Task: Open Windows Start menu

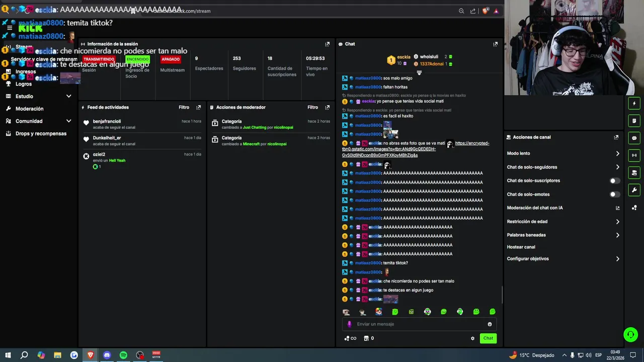Action: [x=8, y=355]
